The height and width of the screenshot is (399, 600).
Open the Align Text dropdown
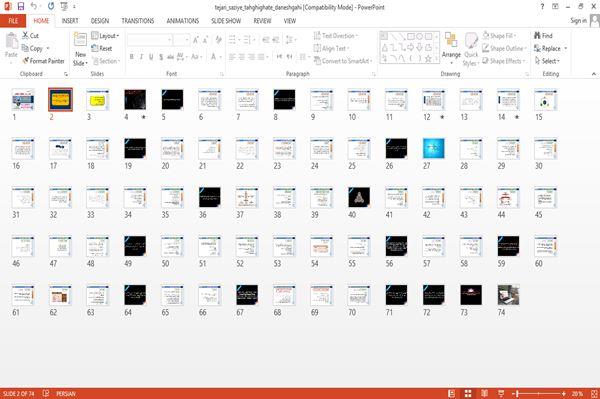click(331, 48)
